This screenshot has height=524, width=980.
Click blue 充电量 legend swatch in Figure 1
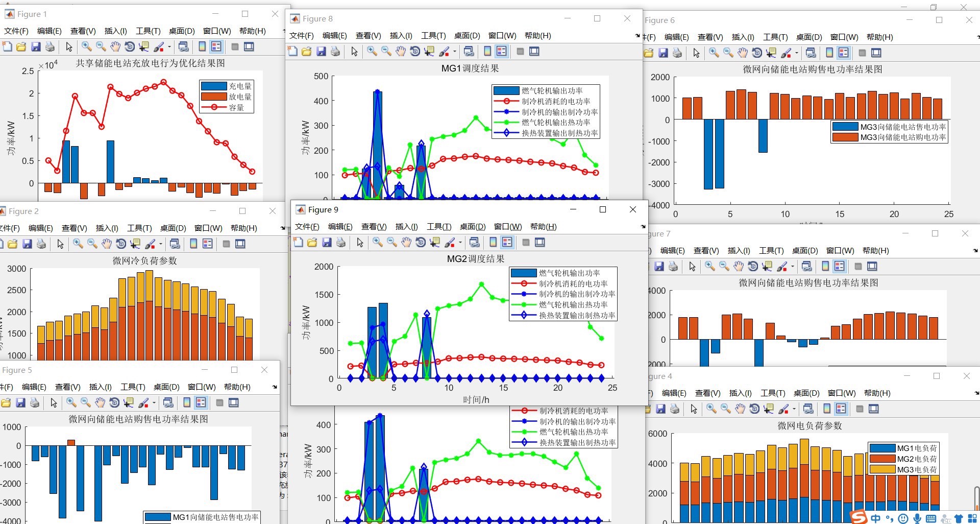[x=213, y=86]
